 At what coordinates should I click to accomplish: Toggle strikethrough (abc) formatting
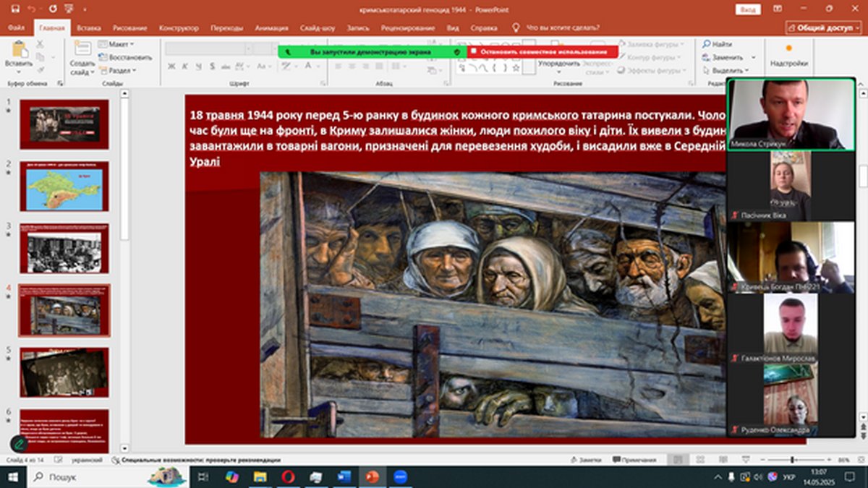point(226,67)
